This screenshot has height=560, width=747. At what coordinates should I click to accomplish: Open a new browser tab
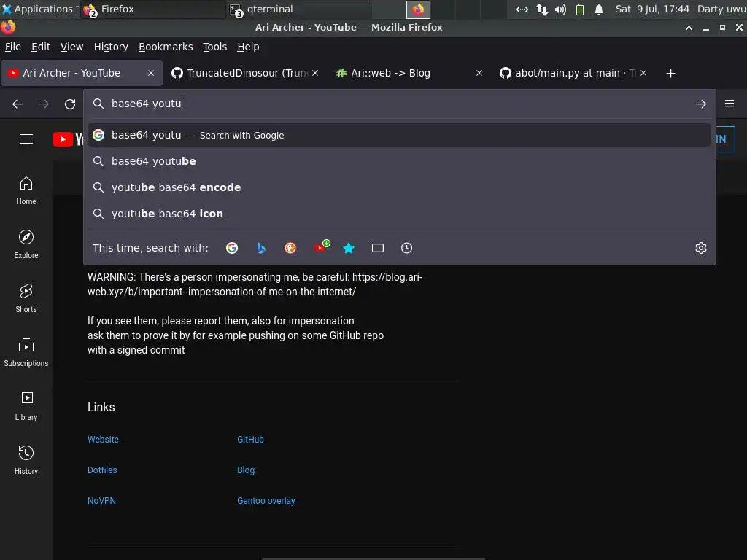[x=671, y=74]
